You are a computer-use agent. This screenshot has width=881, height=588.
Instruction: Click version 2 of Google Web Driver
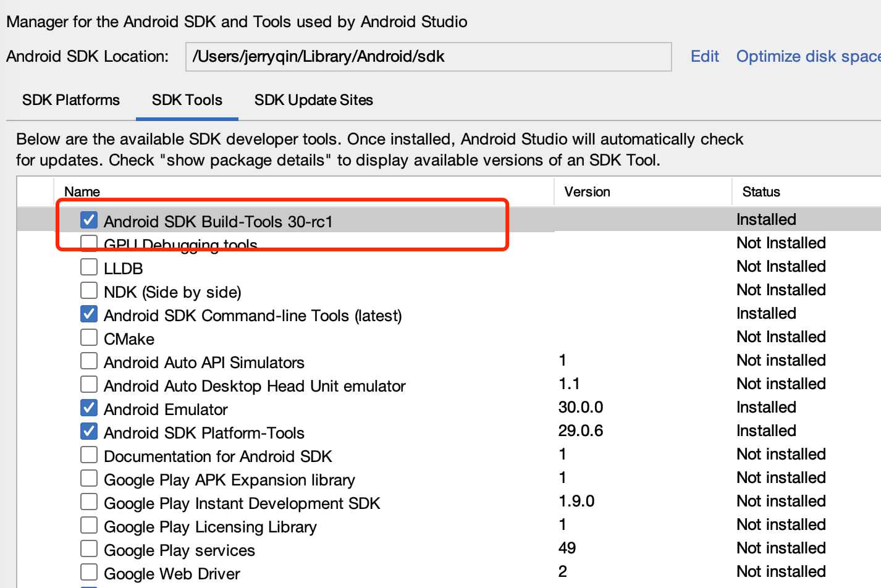563,571
